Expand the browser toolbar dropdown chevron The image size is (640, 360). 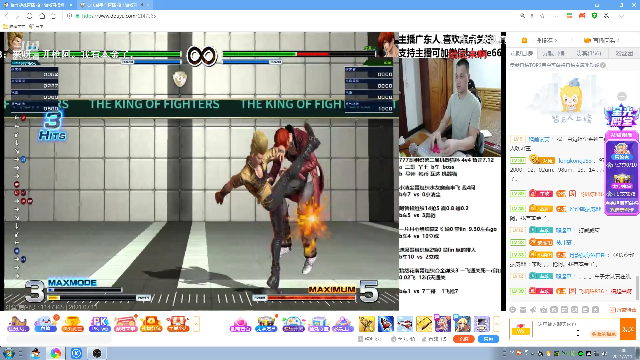click(x=621, y=16)
